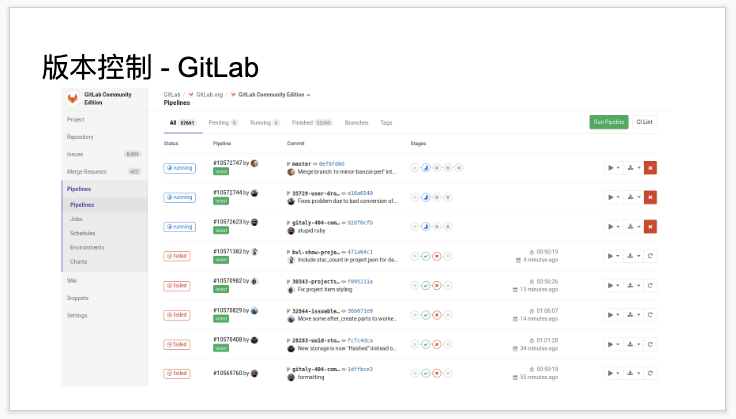The width and height of the screenshot is (736, 419).
Task: Retry failed pipeline #10571382
Action: pos(650,256)
